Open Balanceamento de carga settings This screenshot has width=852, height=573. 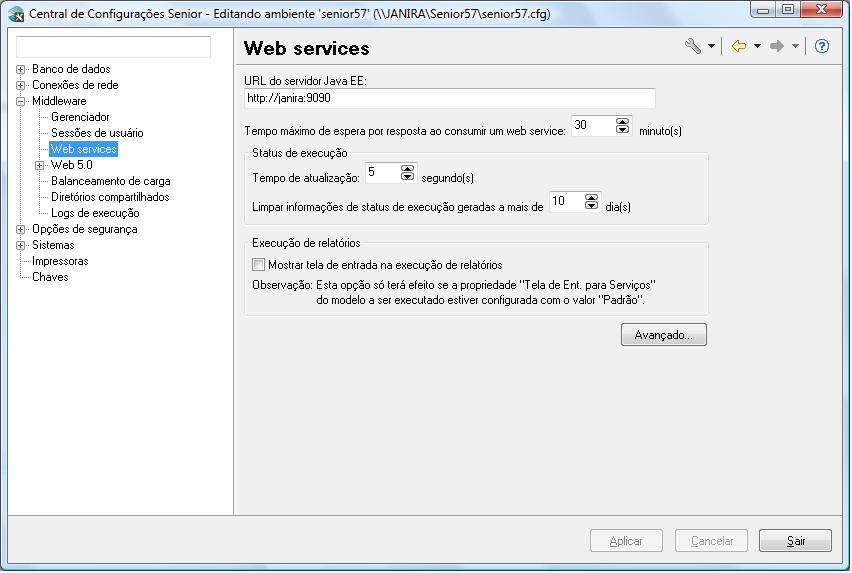[110, 181]
